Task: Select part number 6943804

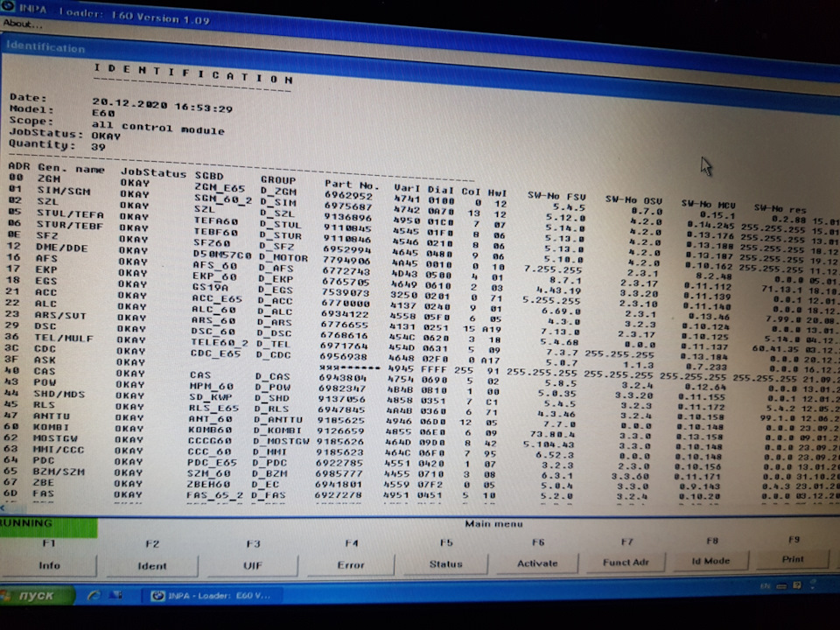Action: (342, 378)
